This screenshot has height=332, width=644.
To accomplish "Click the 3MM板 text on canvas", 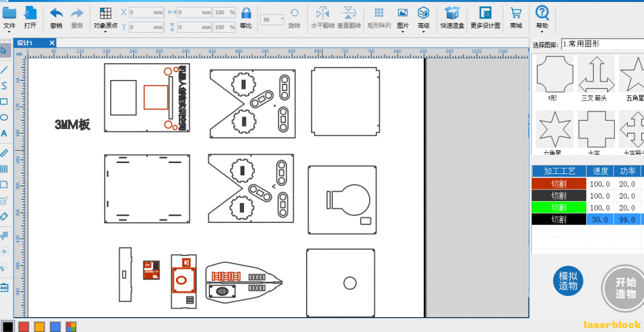I will (72, 124).
